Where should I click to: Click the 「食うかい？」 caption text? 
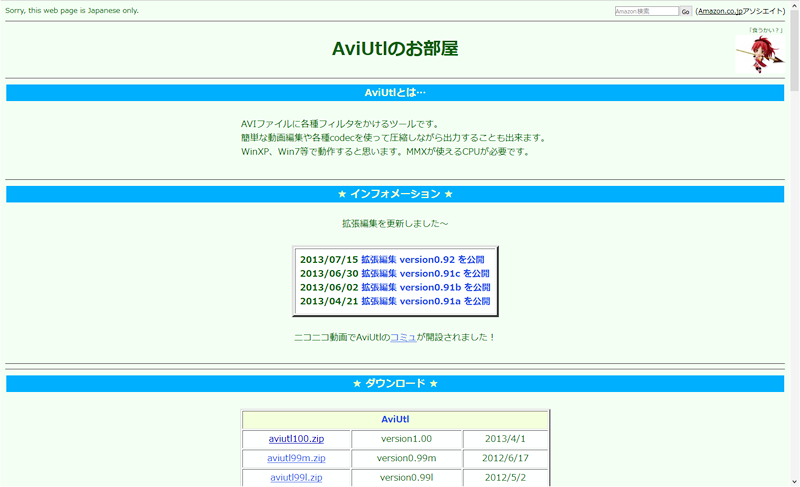point(765,30)
